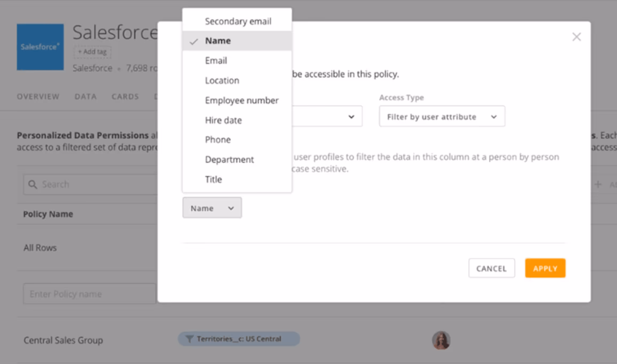Click the plus icon at right edge
The width and height of the screenshot is (617, 364).
(598, 184)
